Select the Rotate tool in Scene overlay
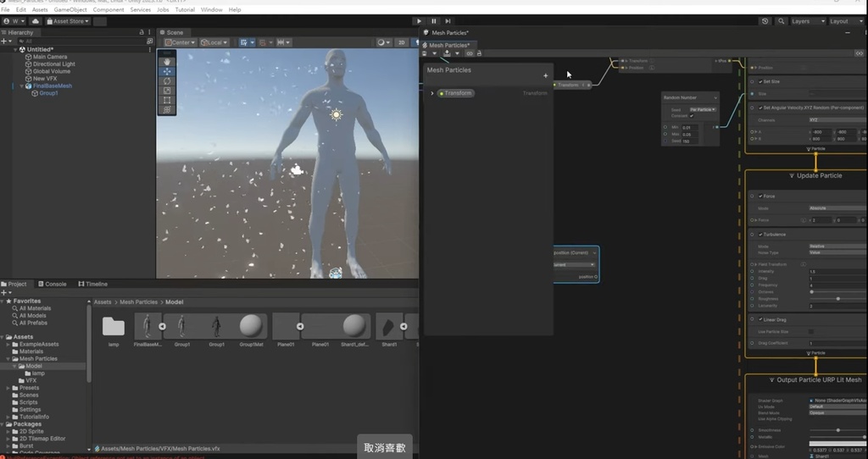This screenshot has width=868, height=459. pos(167,81)
